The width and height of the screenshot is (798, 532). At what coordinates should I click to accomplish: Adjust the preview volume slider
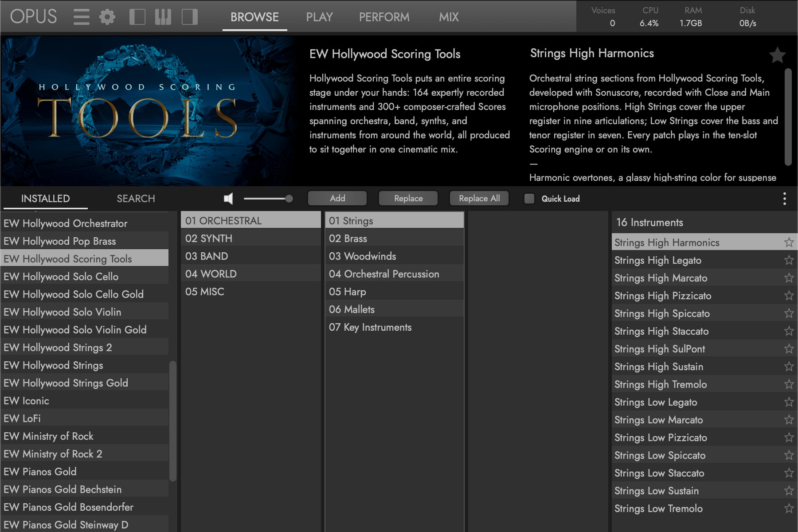tap(268, 199)
